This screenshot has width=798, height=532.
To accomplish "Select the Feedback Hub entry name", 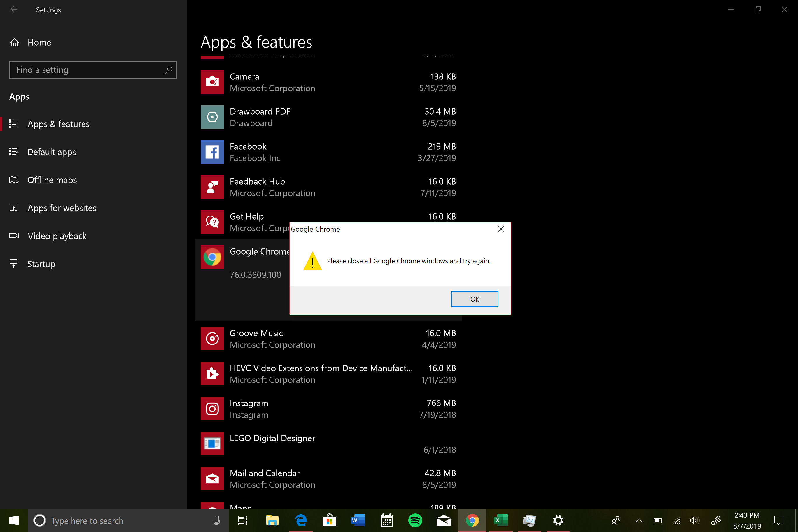I will tap(257, 181).
